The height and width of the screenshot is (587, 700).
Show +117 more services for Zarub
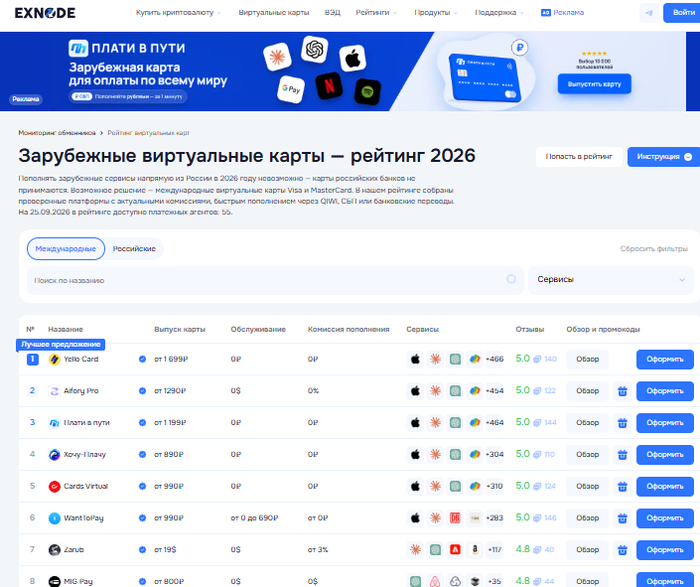pyautogui.click(x=495, y=550)
